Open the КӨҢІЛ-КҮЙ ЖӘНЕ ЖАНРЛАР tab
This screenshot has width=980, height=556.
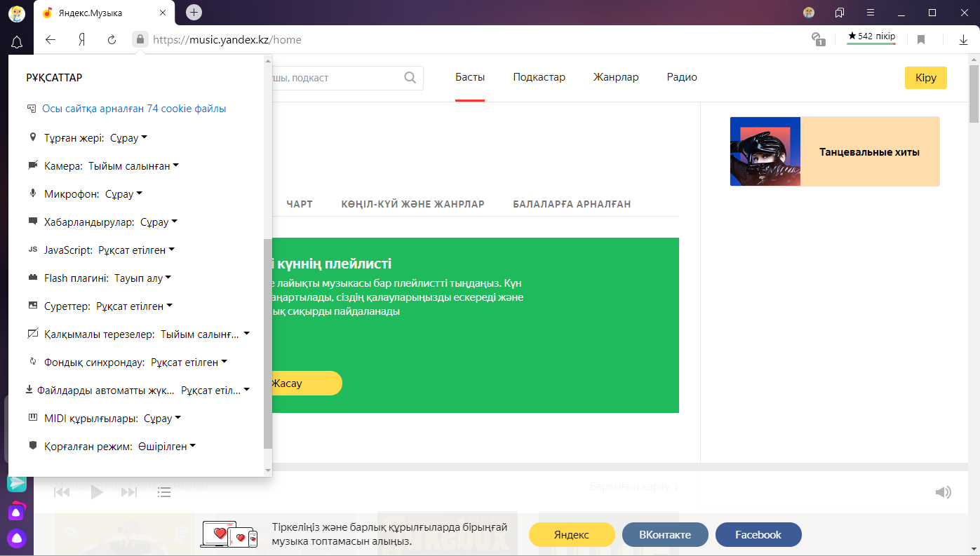pos(413,204)
